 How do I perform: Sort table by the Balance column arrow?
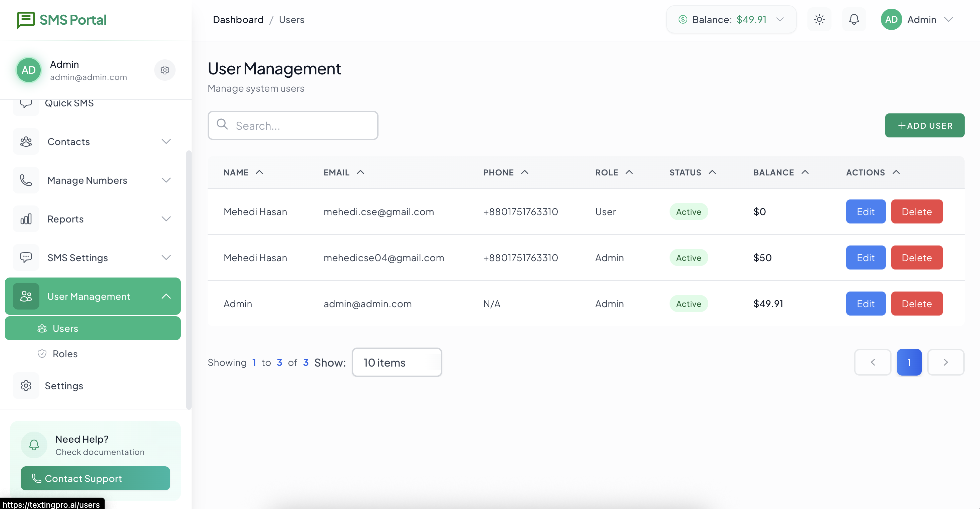(x=805, y=172)
